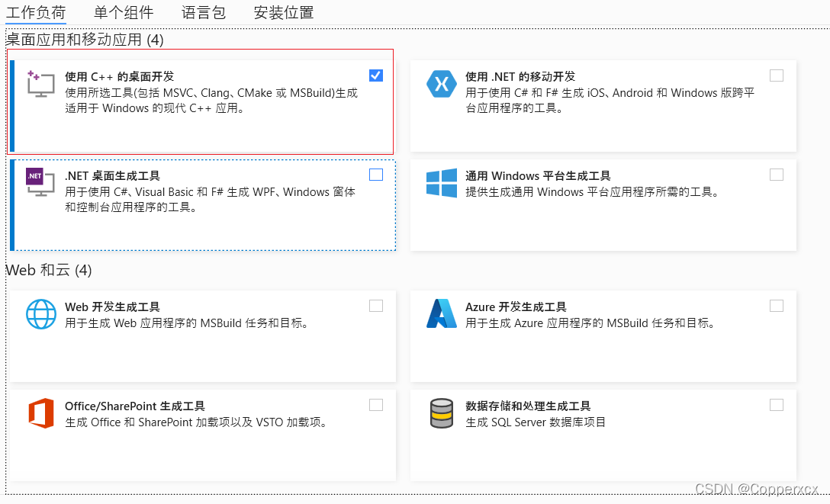Click the database icon for 数据存储和处理生成工具
This screenshot has height=504, width=830.
point(442,413)
